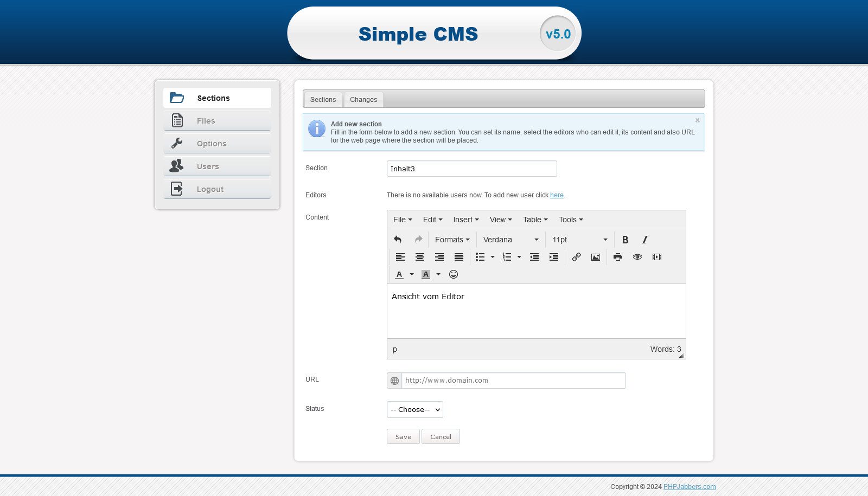Open the editor File menu

(x=403, y=220)
